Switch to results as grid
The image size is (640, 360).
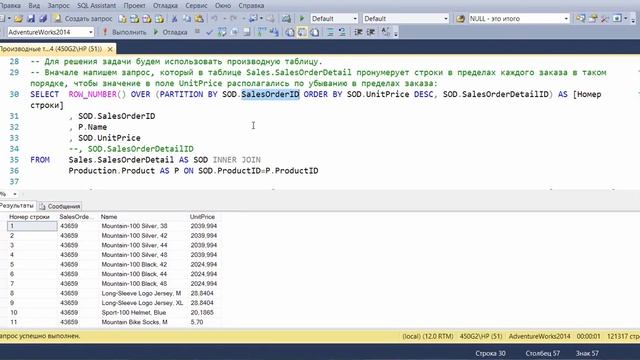tap(302, 32)
